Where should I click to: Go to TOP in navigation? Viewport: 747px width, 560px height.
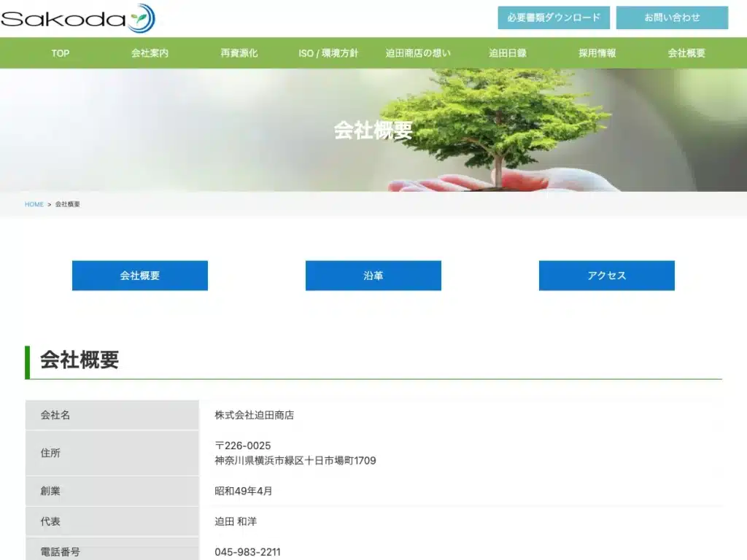tap(61, 52)
